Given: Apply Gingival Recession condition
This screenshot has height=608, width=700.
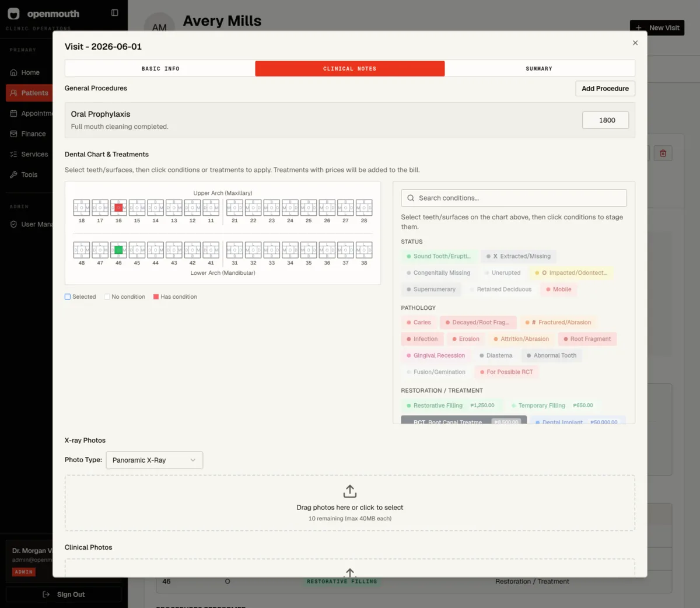Looking at the screenshot, I should (x=436, y=355).
